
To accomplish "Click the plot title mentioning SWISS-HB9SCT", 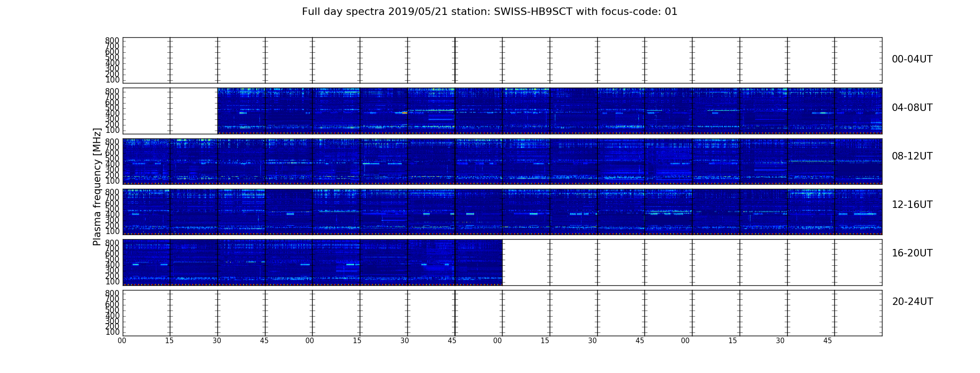I will 490,12.
